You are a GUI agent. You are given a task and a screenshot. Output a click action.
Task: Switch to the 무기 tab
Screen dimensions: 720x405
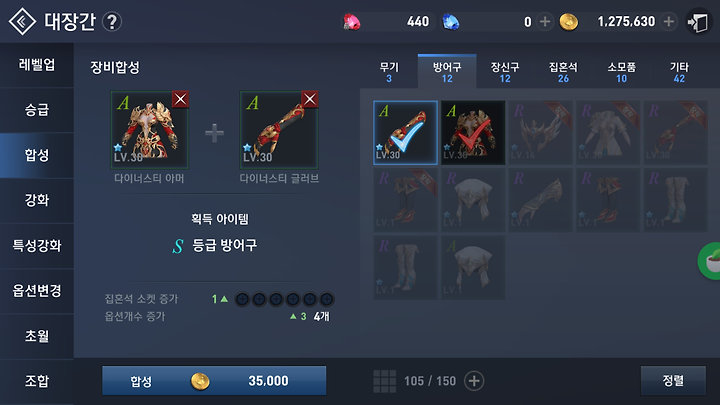tap(389, 72)
